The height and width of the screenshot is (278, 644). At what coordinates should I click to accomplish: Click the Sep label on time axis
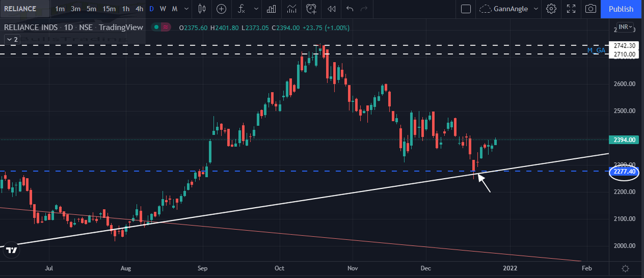pos(202,267)
